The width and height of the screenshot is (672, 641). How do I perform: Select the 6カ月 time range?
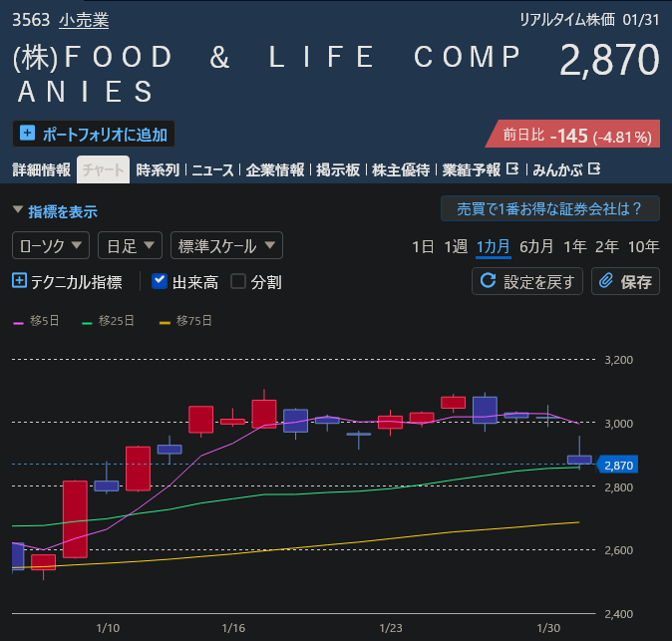(536, 246)
